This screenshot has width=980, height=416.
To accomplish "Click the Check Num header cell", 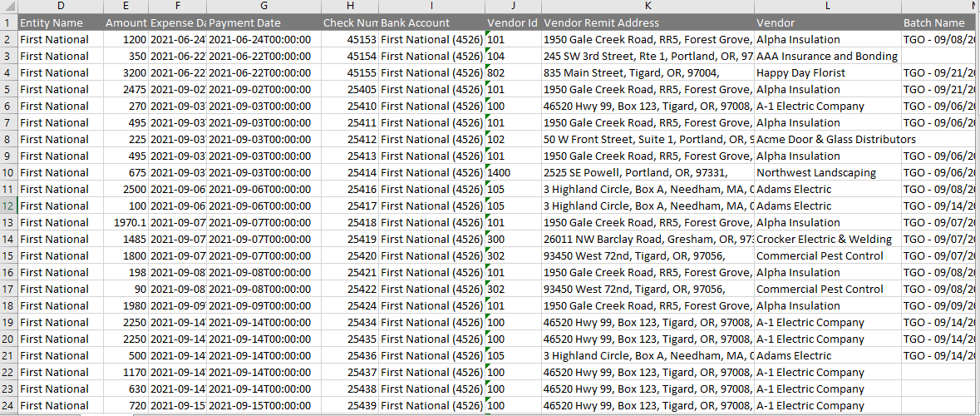I will click(x=350, y=22).
